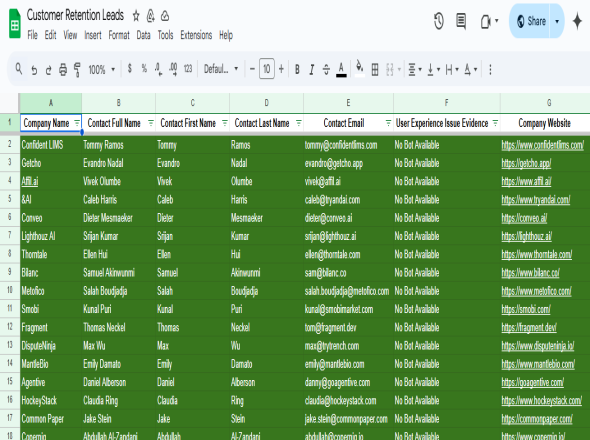590x440 pixels.
Task: Increase decimal places
Action: (173, 70)
